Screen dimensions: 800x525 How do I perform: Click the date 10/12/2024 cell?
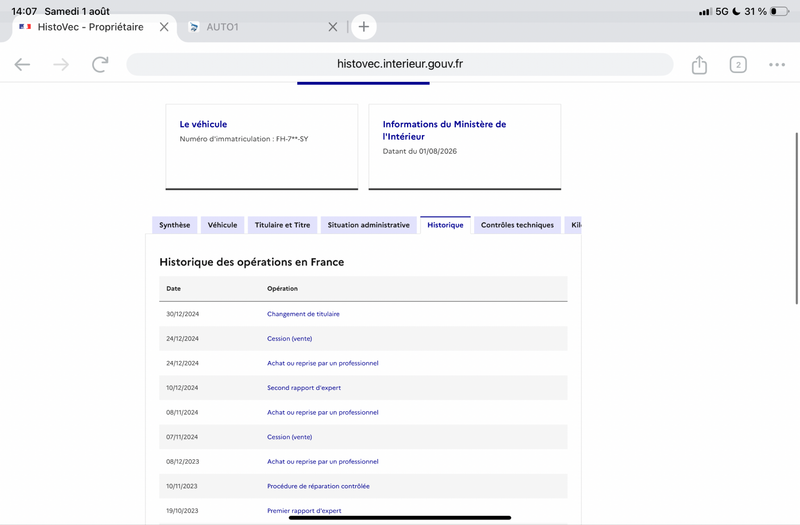pos(182,388)
